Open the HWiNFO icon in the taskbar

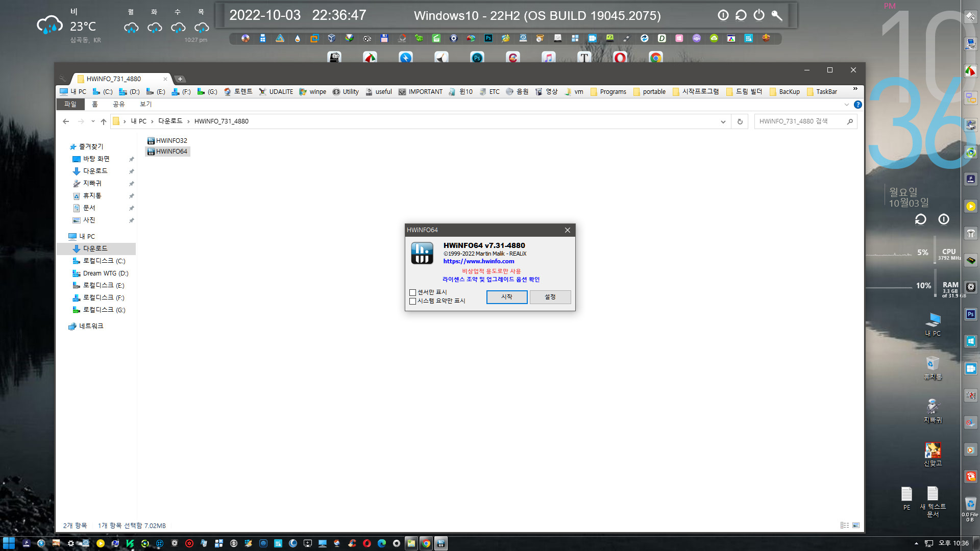[x=441, y=543]
